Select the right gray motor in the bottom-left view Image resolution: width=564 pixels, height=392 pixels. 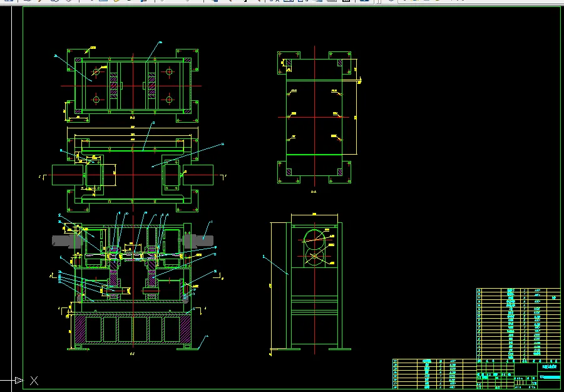tap(198, 240)
